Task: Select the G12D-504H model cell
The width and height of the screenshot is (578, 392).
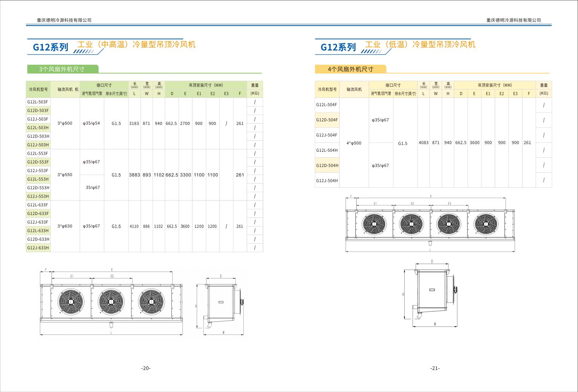Action: coord(327,166)
